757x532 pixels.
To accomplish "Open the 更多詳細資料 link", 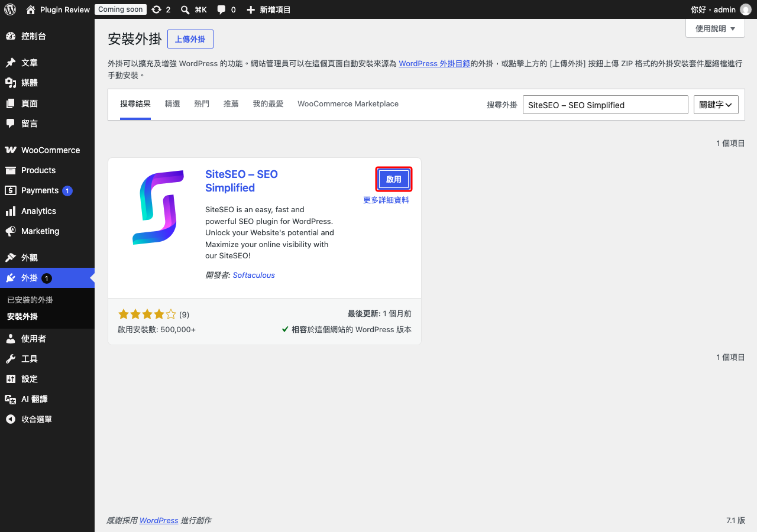I will 386,200.
